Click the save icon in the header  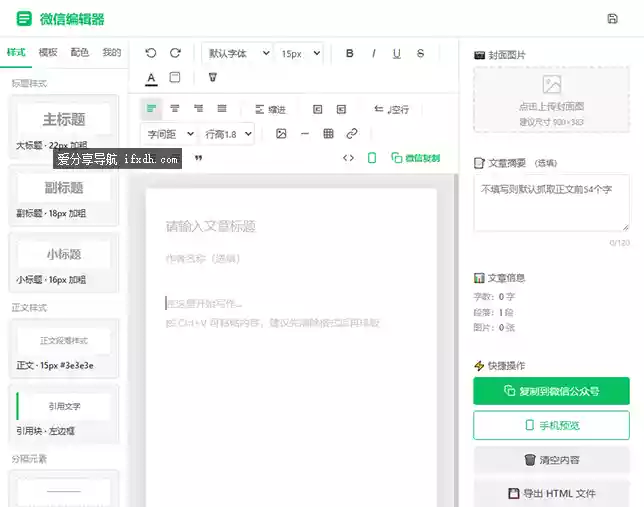coord(612,18)
